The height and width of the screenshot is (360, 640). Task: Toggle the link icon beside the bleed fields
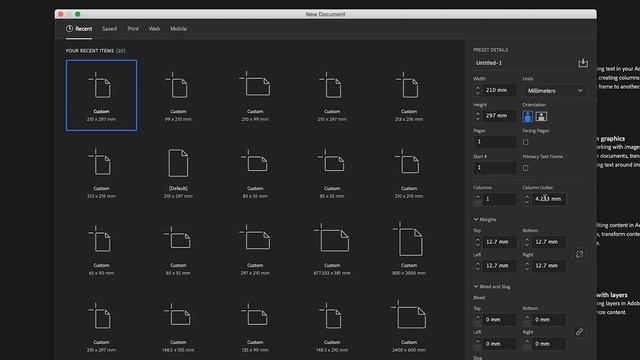pyautogui.click(x=579, y=331)
